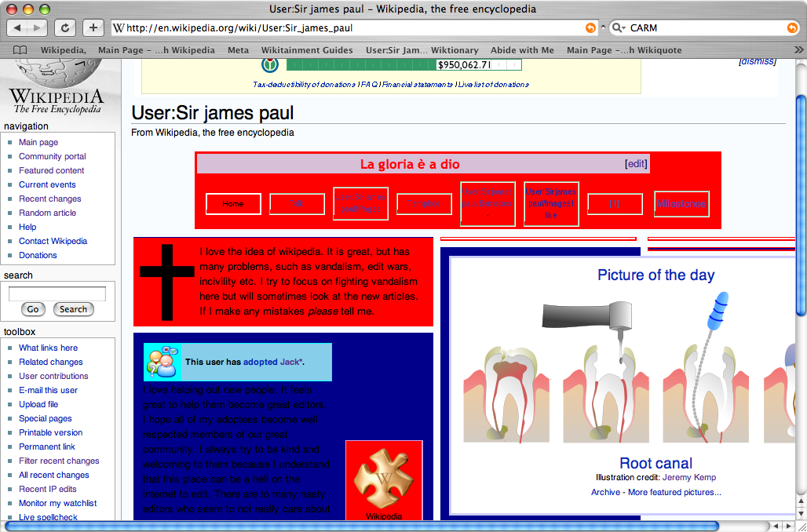Open Donations sidebar link

click(38, 255)
